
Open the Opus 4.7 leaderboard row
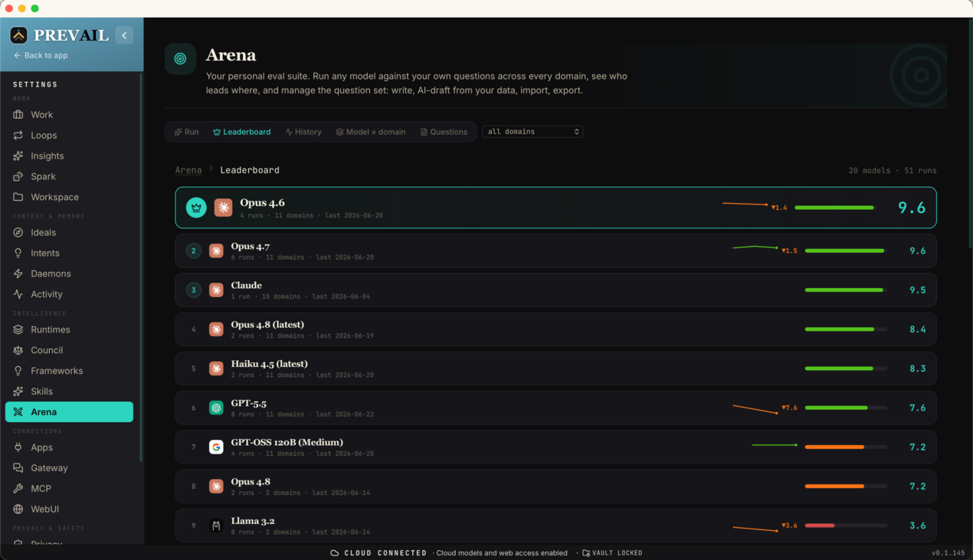tap(555, 251)
